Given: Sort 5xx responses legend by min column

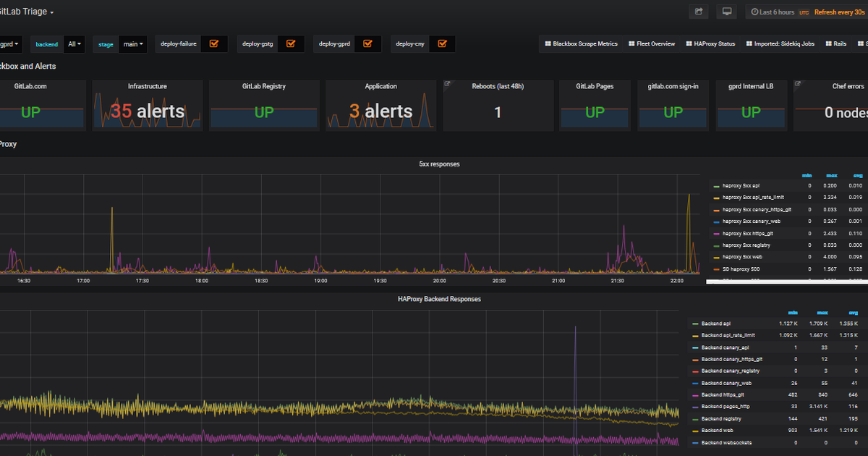Looking at the screenshot, I should [x=807, y=175].
